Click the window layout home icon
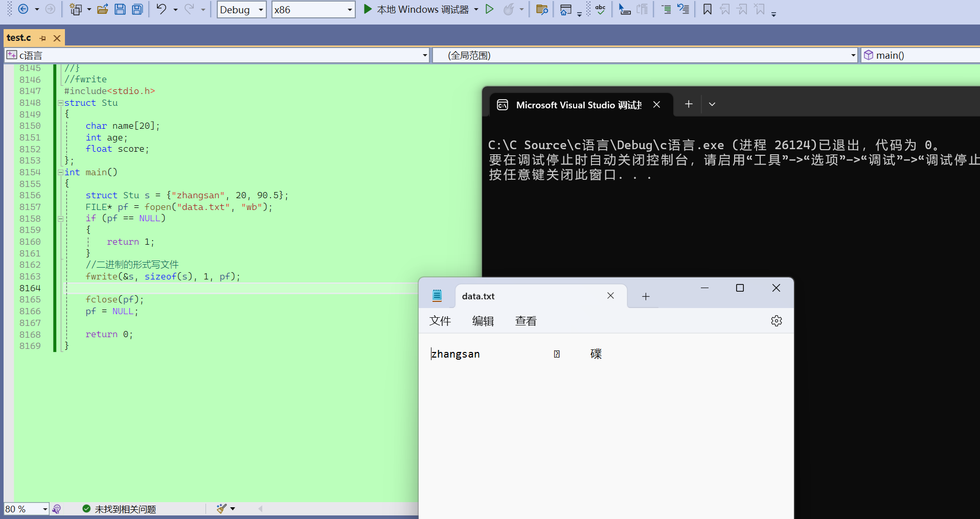 pyautogui.click(x=565, y=9)
